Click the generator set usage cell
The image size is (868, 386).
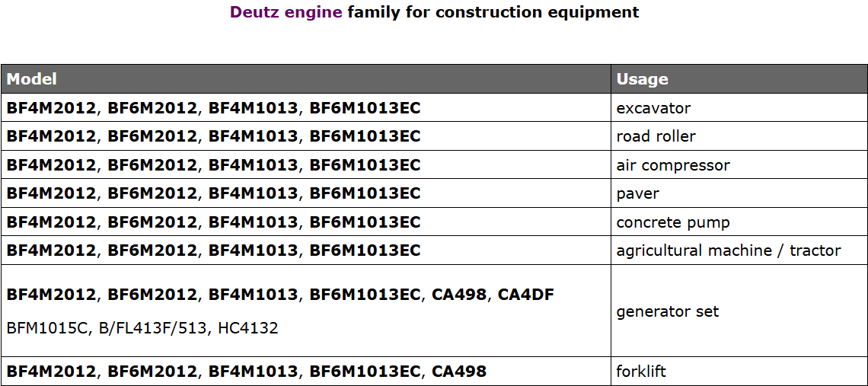[x=739, y=311]
